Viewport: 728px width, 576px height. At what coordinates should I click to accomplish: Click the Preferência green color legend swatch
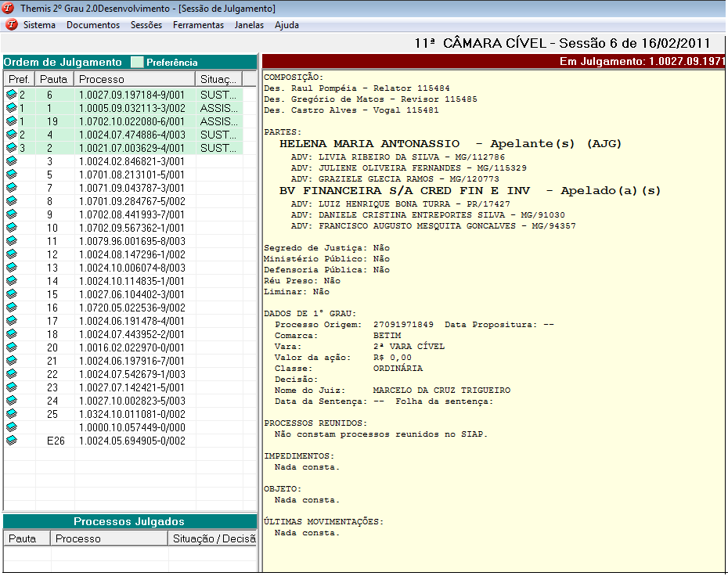tap(137, 62)
